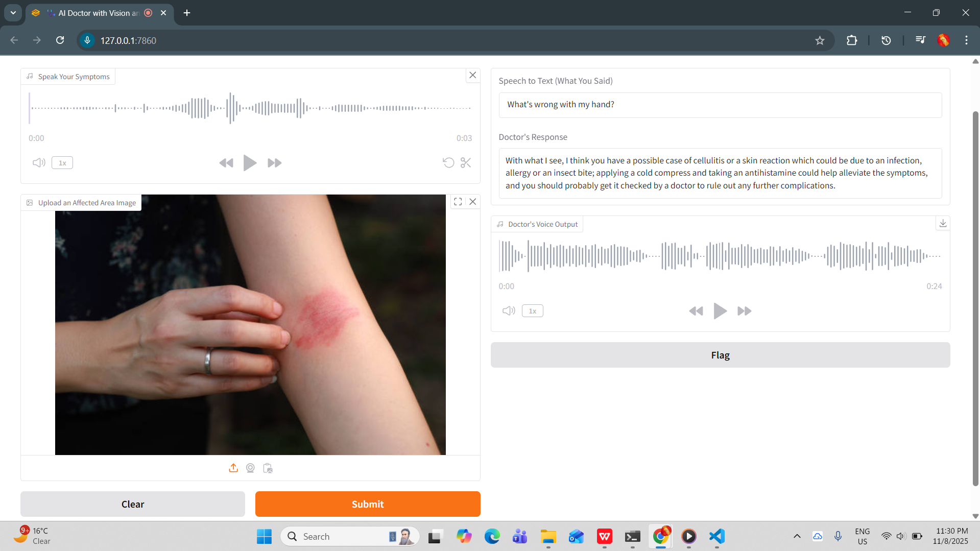Show hidden system tray icons

pos(797,536)
